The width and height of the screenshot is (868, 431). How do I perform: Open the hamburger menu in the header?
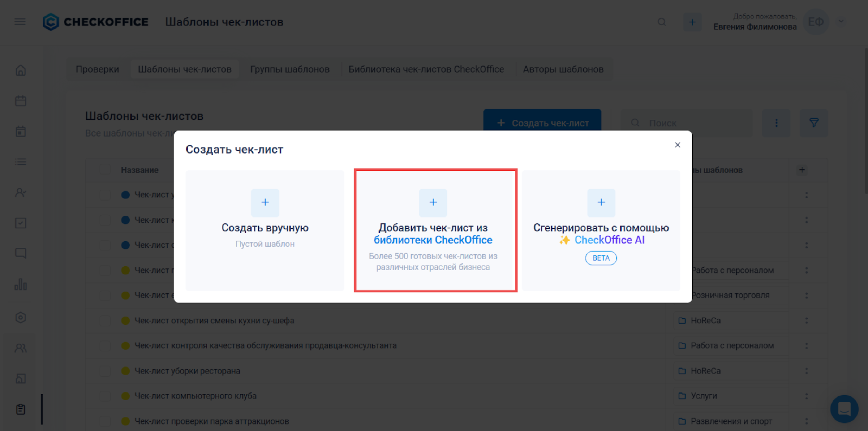(x=20, y=22)
